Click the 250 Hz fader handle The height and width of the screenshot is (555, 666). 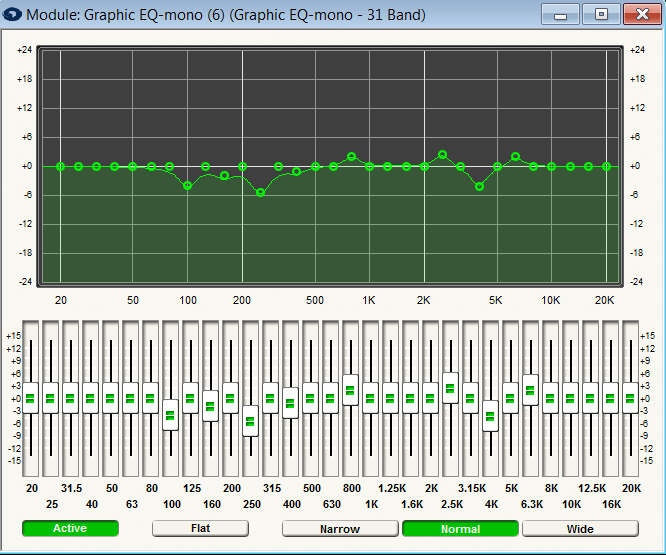[250, 421]
